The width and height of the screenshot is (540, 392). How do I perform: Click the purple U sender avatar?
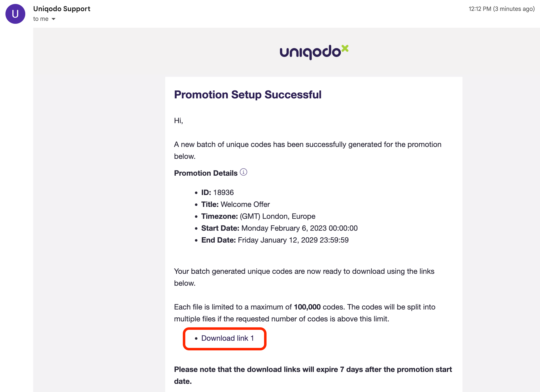click(15, 14)
